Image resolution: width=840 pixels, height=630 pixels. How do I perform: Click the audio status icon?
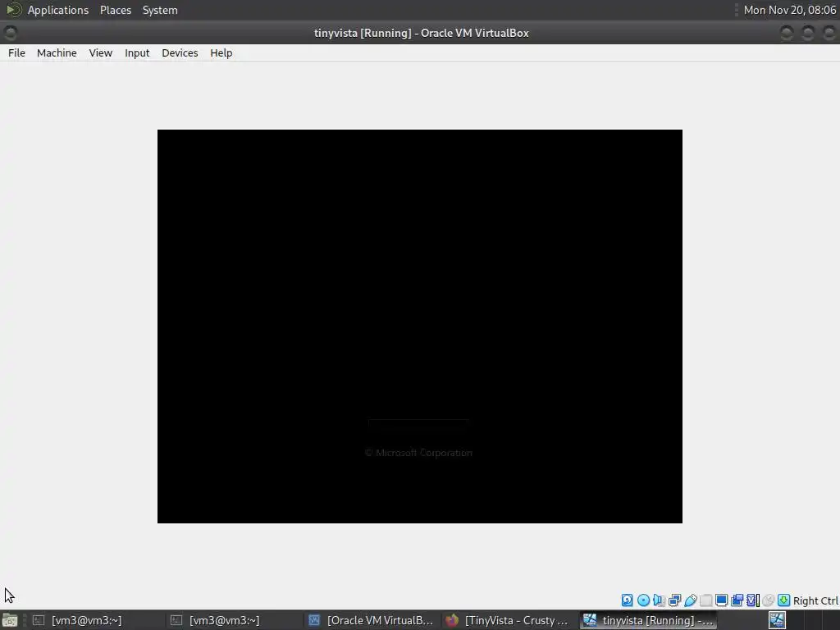click(x=659, y=600)
